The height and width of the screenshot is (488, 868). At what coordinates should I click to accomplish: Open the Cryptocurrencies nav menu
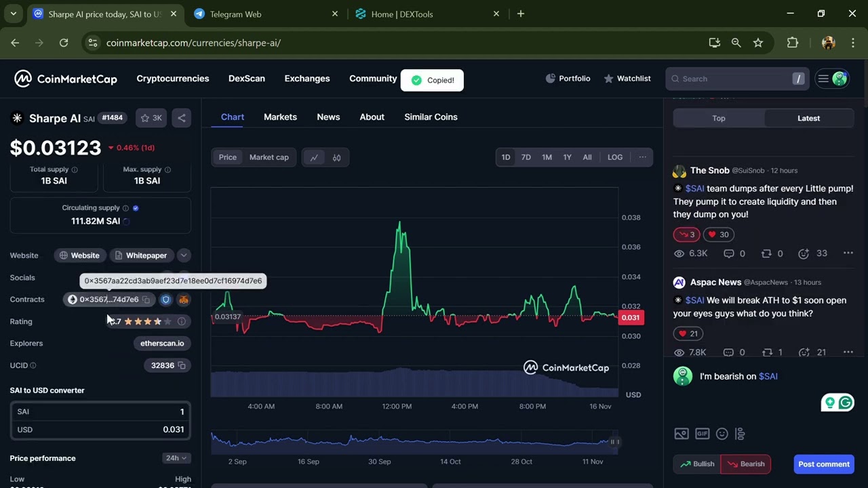click(173, 79)
